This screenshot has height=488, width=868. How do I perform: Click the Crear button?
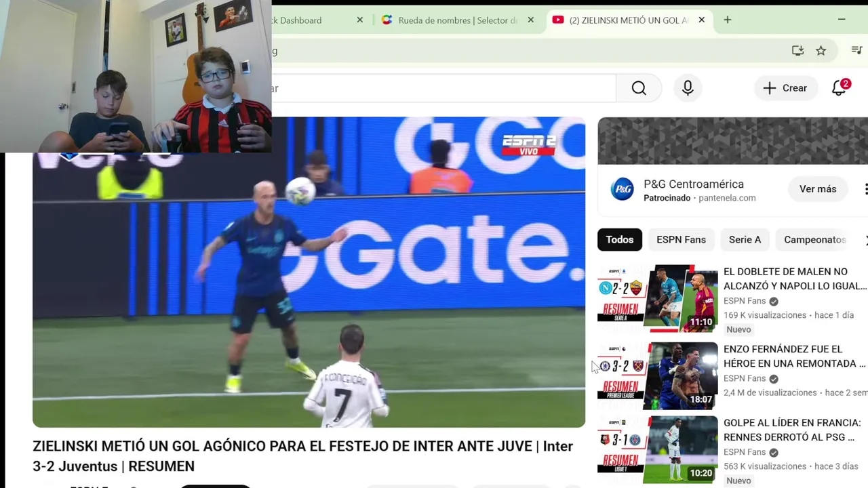point(785,88)
